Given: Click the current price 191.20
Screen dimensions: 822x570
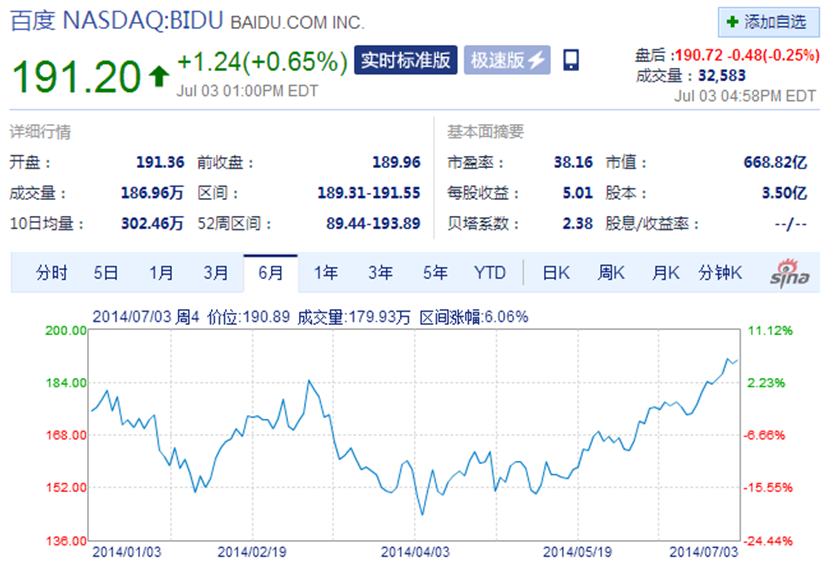Looking at the screenshot, I should pyautogui.click(x=77, y=77).
